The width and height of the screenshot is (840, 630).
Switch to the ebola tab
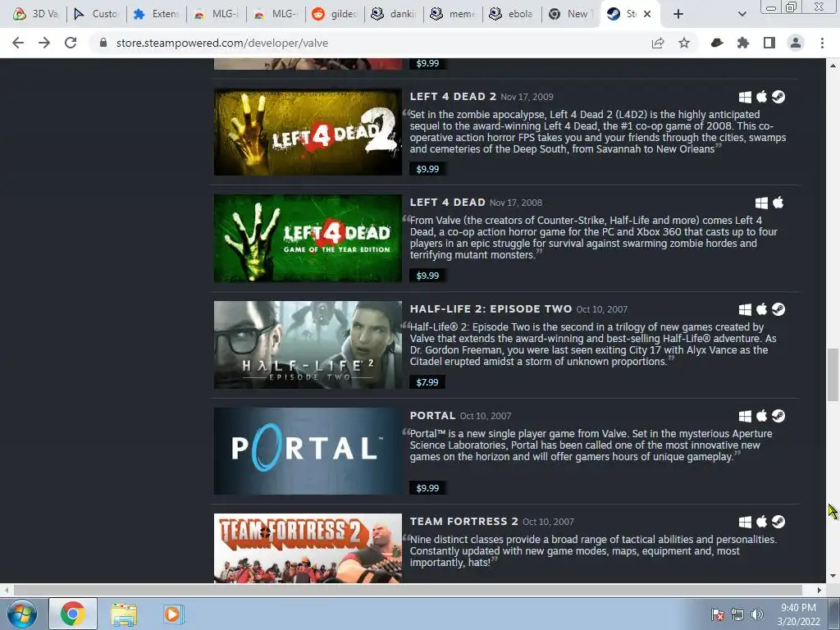coord(512,14)
